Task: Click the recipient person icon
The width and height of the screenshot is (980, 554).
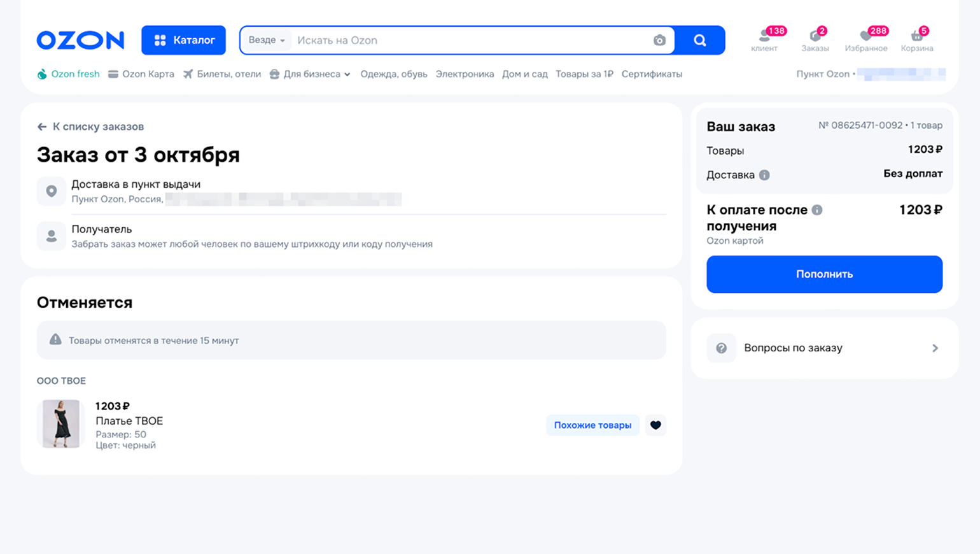Action: tap(52, 236)
